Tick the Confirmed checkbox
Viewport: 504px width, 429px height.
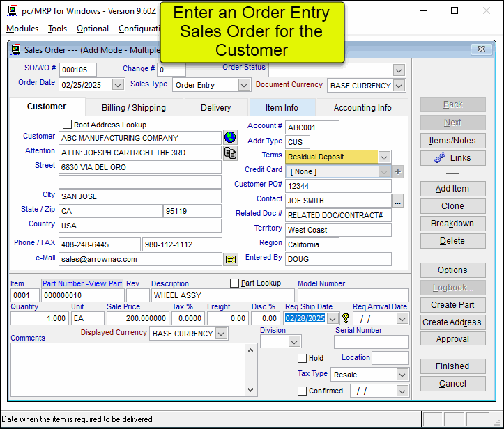302,391
